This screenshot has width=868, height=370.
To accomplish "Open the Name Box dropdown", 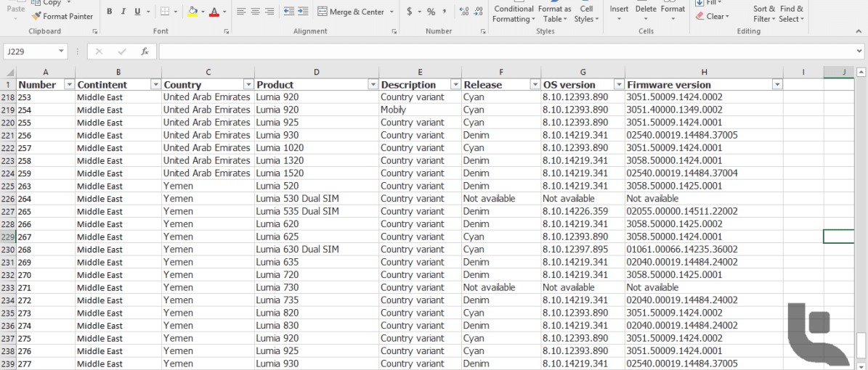I will coord(61,52).
